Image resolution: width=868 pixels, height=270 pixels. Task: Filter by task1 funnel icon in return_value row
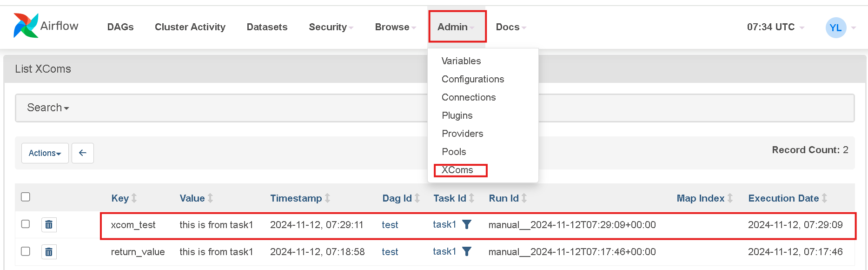pos(467,251)
